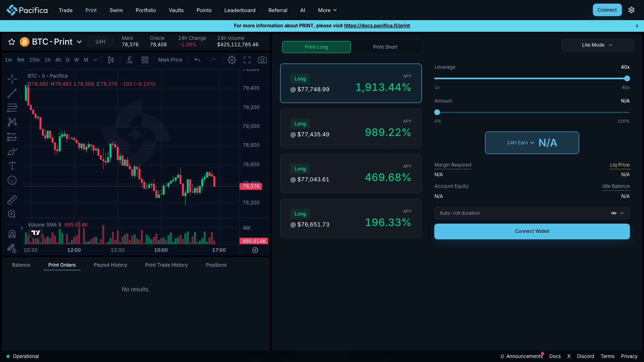Open the Discord link in footer
644x362 pixels.
(x=585, y=356)
